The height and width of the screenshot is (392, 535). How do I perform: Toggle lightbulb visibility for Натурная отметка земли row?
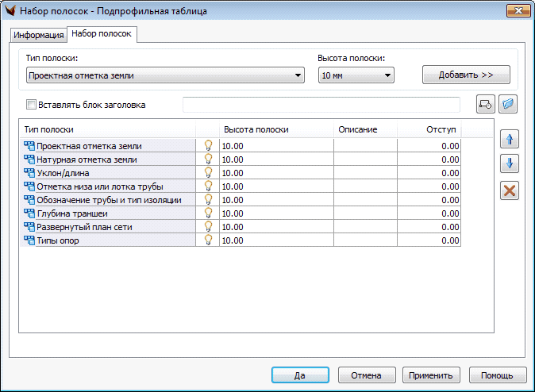tap(208, 159)
